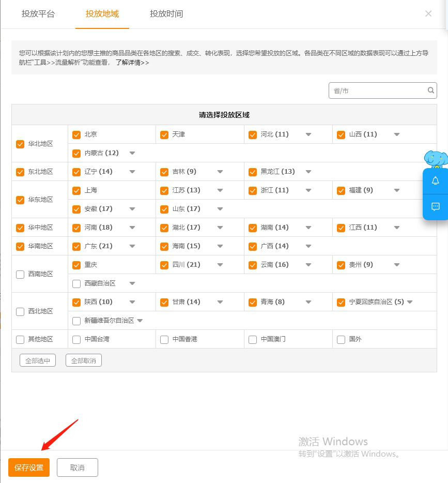Click the notification bell icon on right sidebar
Image resolution: width=448 pixels, height=483 pixels.
pyautogui.click(x=435, y=180)
